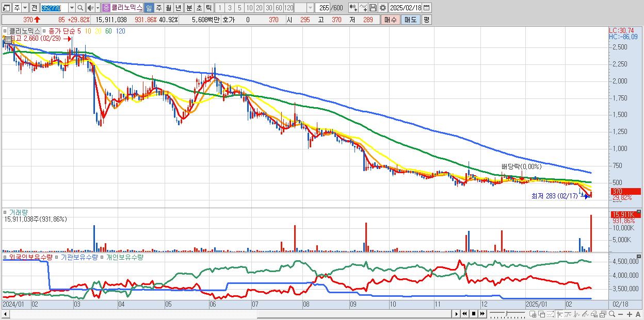Toggle the 거래량 volume indicator checkbox
Viewport: 644px width, 320px height.
(x=5, y=212)
